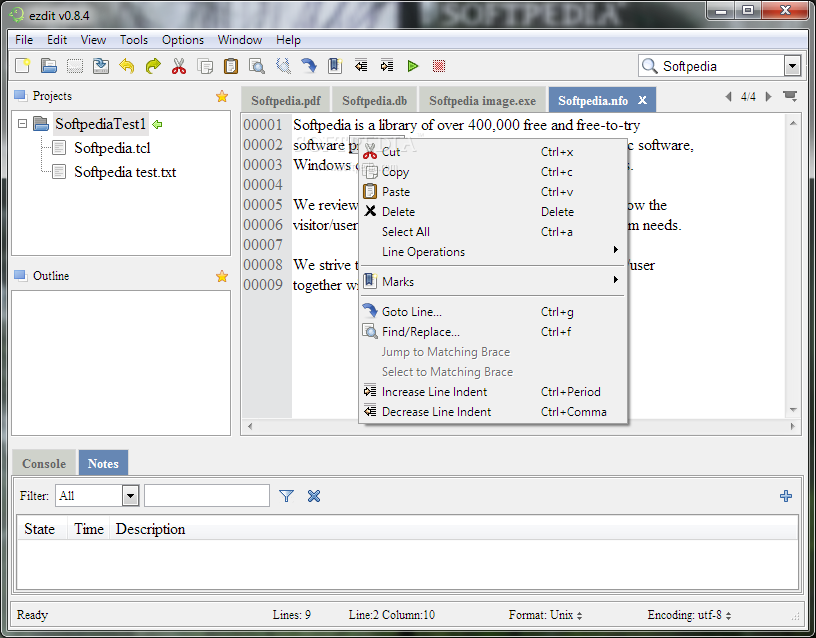Go to next tab with right arrow
The height and width of the screenshot is (638, 816).
tap(768, 96)
